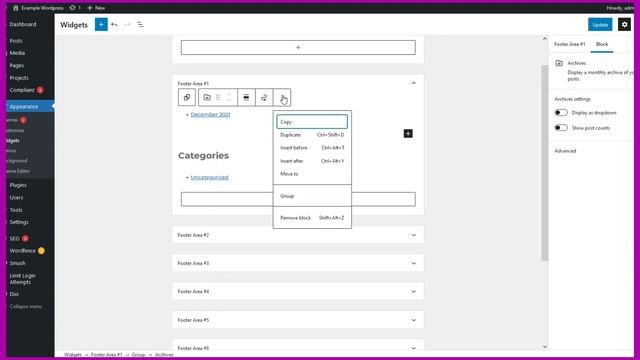Click the blue block inserter plus button
640x360 pixels.
(101, 24)
